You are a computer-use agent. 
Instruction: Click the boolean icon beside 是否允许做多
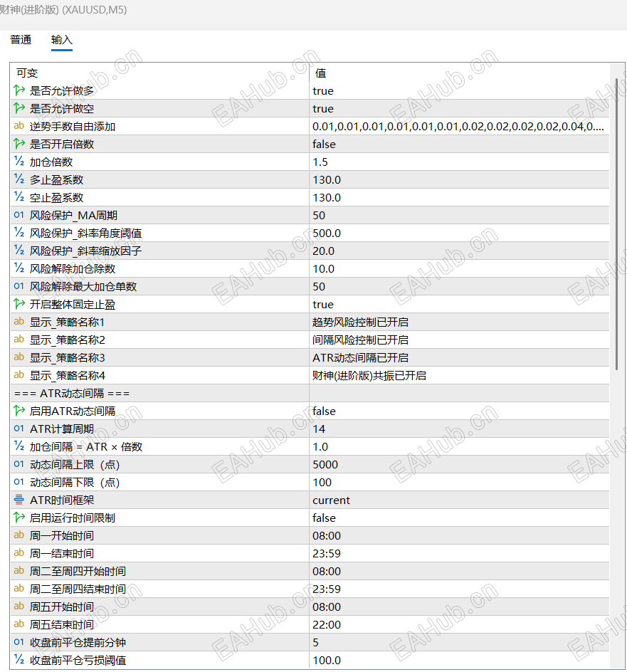click(19, 90)
